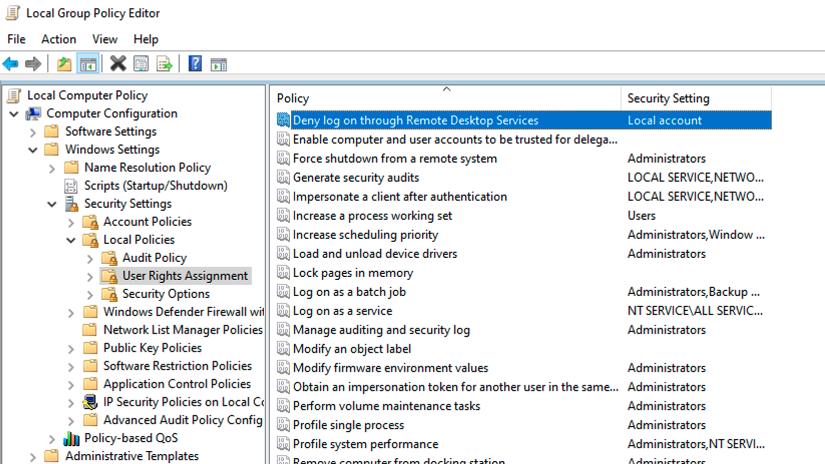This screenshot has height=464, width=825.
Task: Open the Properties toolbar icon
Action: (x=141, y=64)
